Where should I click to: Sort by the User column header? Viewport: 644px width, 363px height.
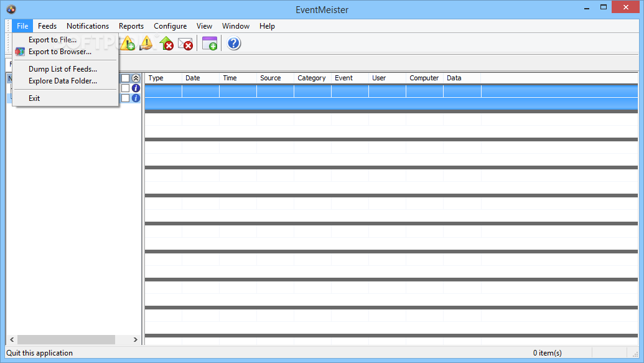(387, 78)
